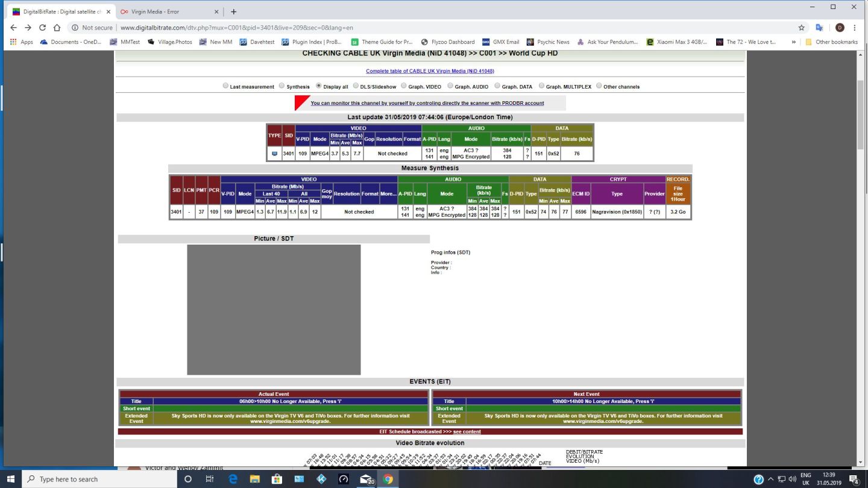868x488 pixels.
Task: Click the PRODBR account monitoring link
Action: (x=427, y=103)
